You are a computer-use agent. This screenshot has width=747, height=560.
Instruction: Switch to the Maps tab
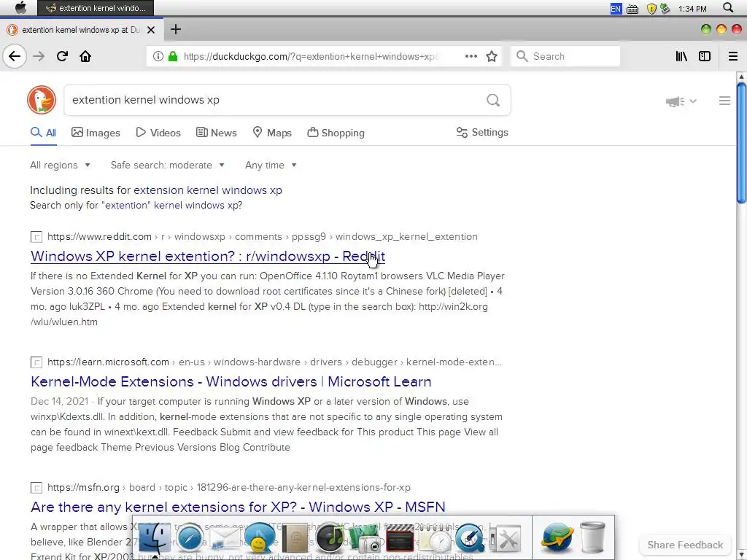(272, 133)
